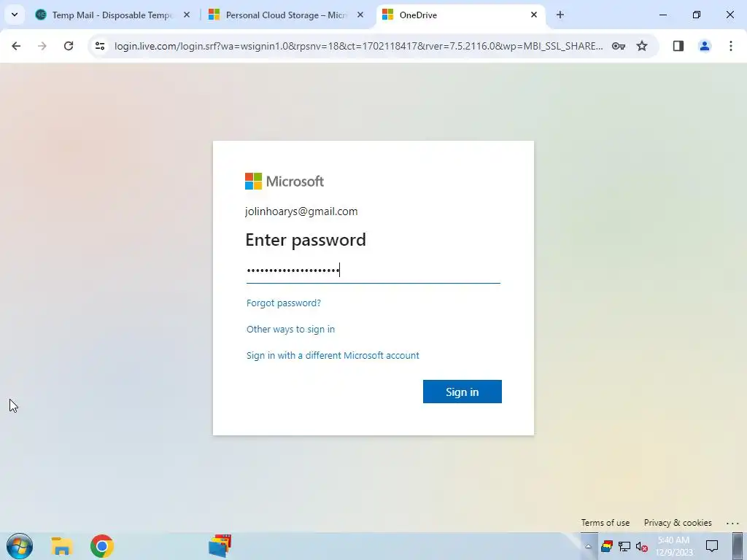Go forward to next page

42,46
